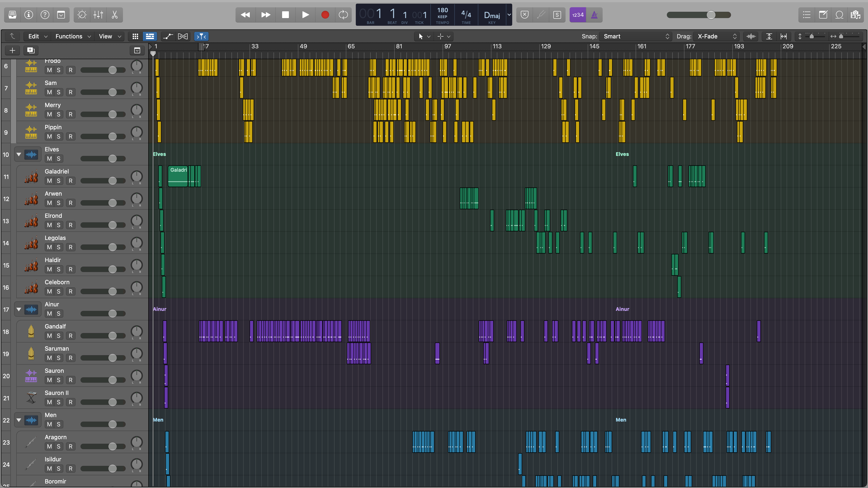The image size is (868, 488).
Task: Mute the Galadriel track
Action: tap(50, 181)
